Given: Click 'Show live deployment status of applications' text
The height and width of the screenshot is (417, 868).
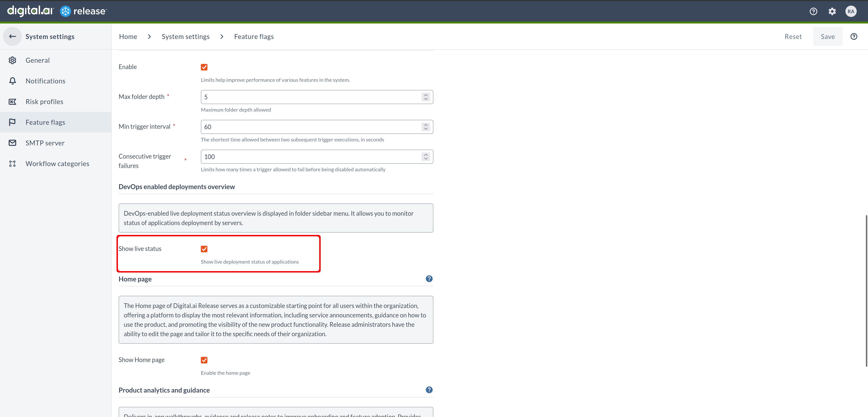Looking at the screenshot, I should [250, 262].
